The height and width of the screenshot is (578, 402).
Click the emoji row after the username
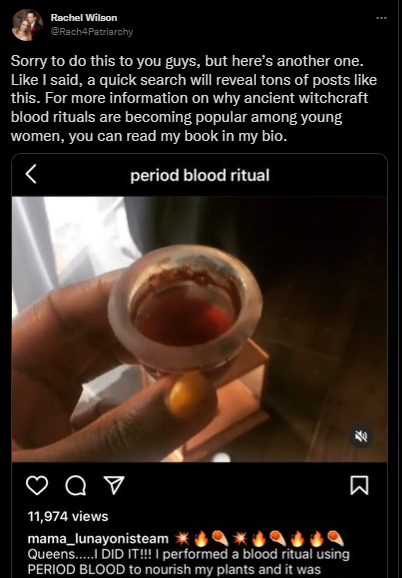pos(259,539)
